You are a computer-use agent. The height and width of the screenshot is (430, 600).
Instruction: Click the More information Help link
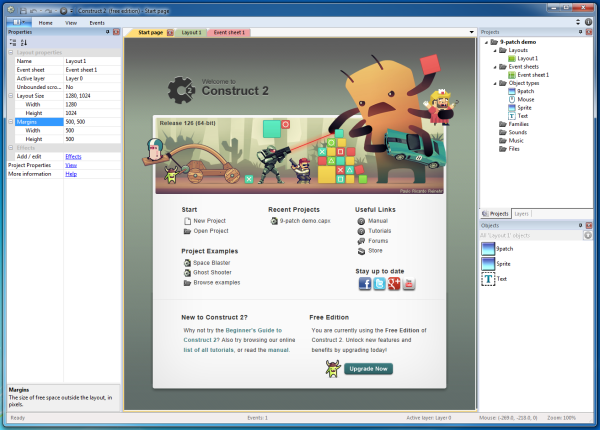tap(71, 174)
